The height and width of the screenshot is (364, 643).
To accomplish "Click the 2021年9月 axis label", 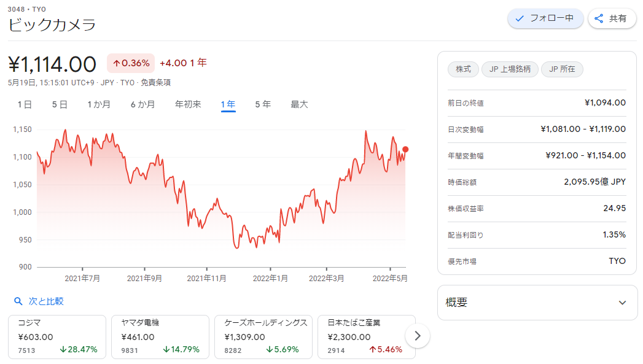I will click(144, 278).
